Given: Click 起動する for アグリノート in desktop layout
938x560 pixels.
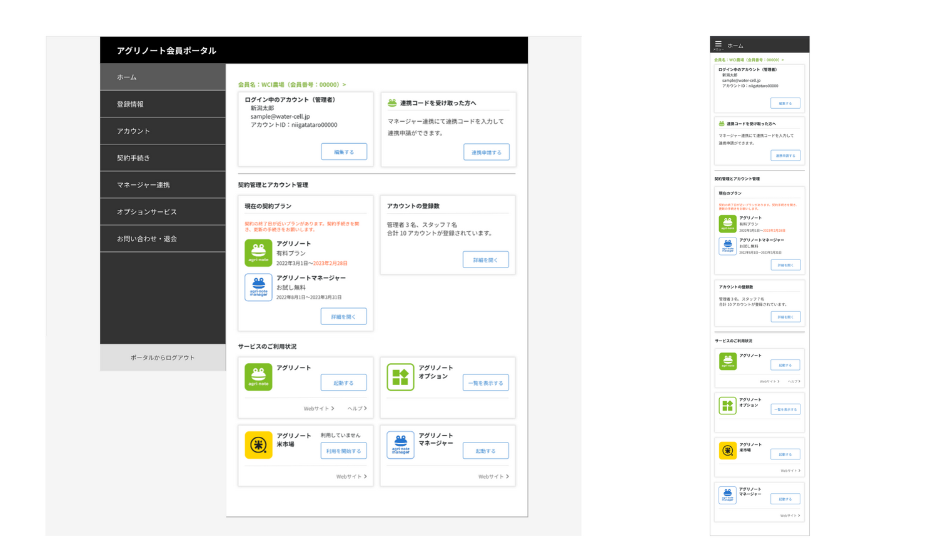Looking at the screenshot, I should click(344, 382).
